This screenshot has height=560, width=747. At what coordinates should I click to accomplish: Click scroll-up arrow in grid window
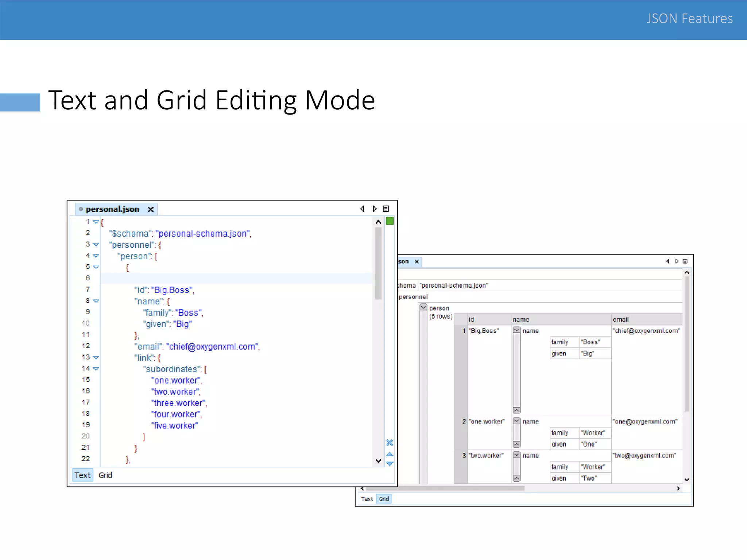[x=687, y=272]
